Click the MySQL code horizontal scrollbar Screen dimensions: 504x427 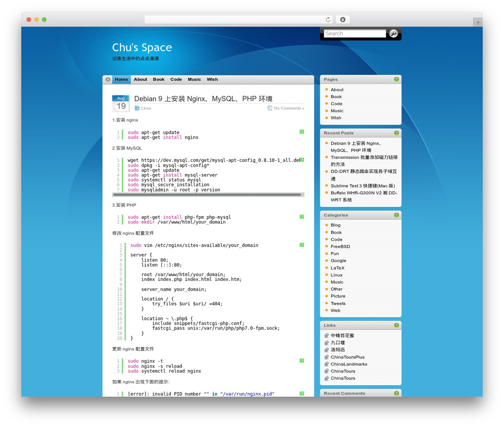(x=207, y=195)
